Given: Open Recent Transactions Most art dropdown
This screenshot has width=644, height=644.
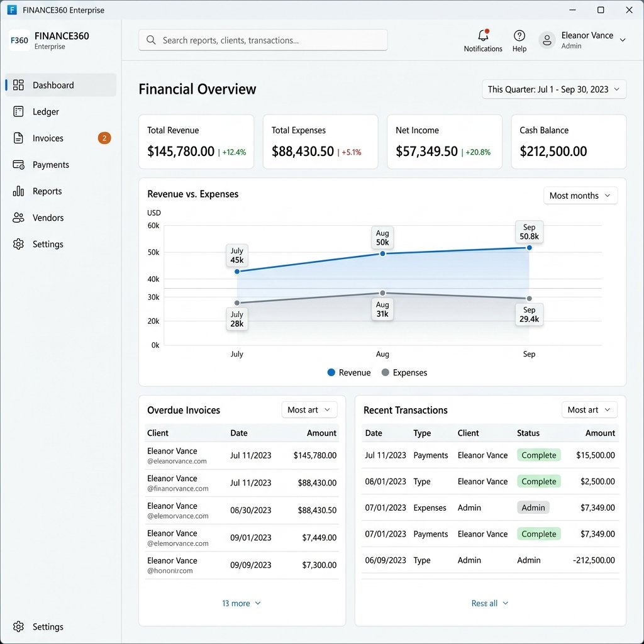Looking at the screenshot, I should click(x=589, y=410).
